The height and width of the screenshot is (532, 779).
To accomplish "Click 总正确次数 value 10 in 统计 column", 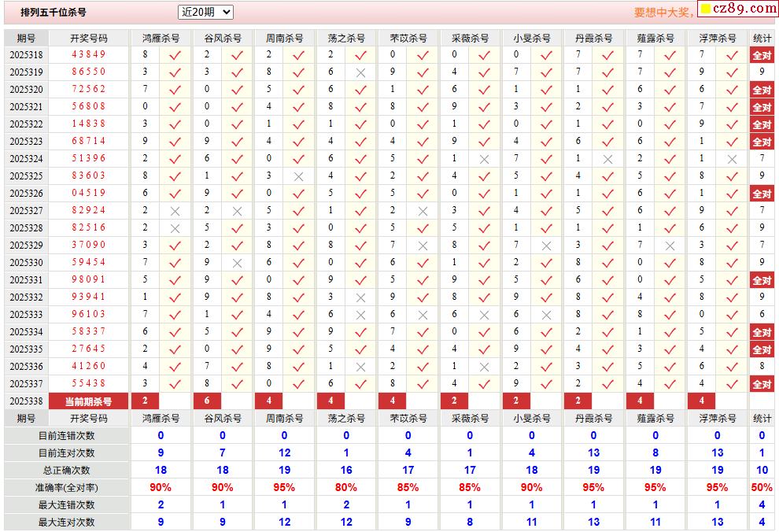I will (762, 470).
